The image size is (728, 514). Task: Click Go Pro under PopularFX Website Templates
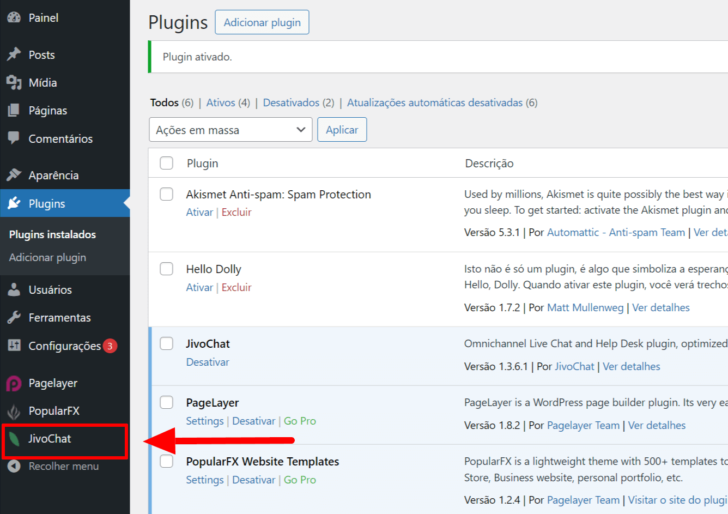[x=300, y=480]
